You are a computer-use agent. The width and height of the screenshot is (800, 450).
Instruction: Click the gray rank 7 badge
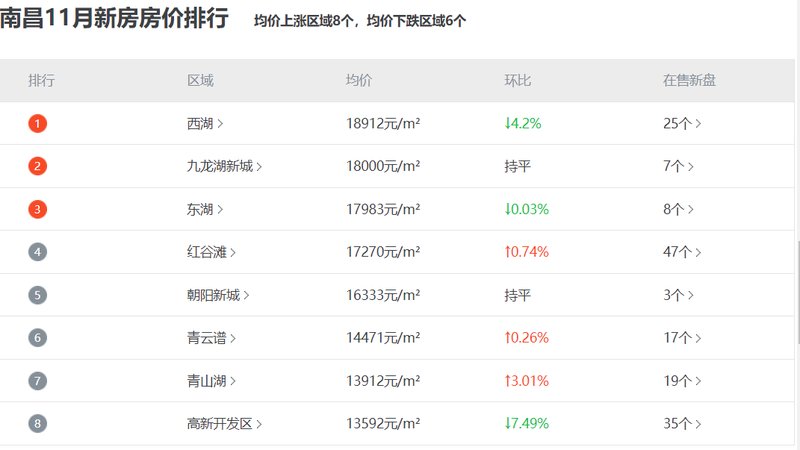click(37, 381)
